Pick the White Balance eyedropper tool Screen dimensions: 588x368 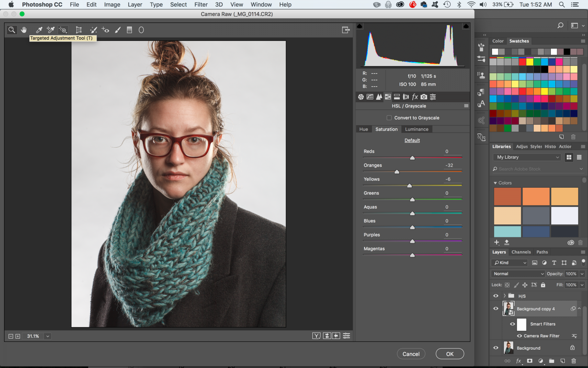point(39,30)
